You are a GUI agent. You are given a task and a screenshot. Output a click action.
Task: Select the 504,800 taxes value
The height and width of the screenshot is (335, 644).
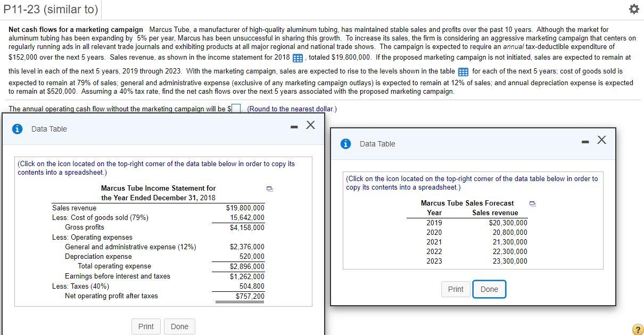point(252,287)
